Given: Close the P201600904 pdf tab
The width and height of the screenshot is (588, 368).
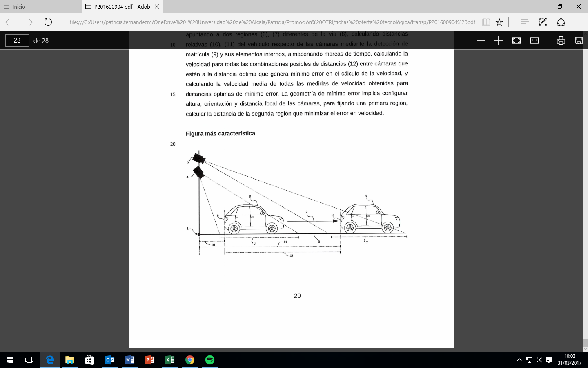Looking at the screenshot, I should [x=157, y=7].
